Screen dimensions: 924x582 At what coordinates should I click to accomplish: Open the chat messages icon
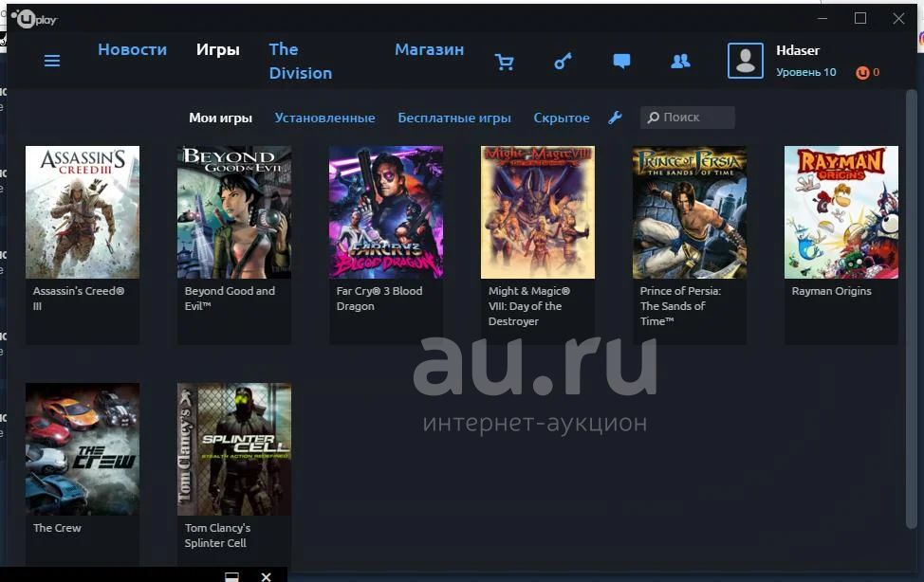click(621, 62)
